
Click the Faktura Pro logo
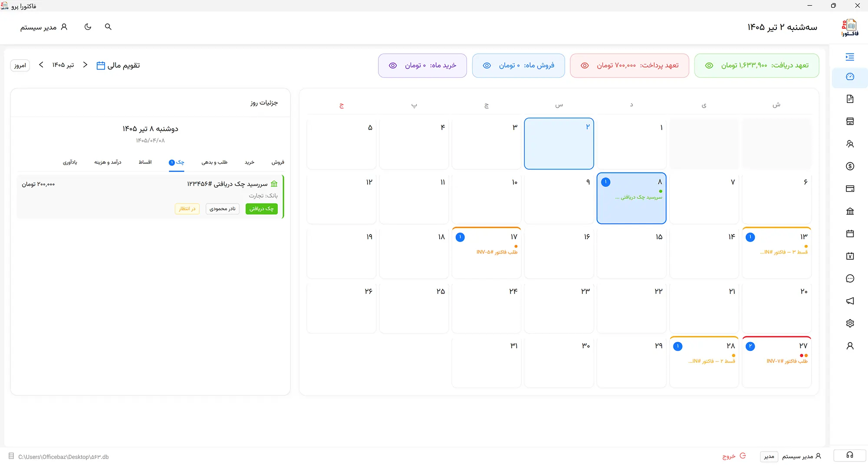coord(850,27)
